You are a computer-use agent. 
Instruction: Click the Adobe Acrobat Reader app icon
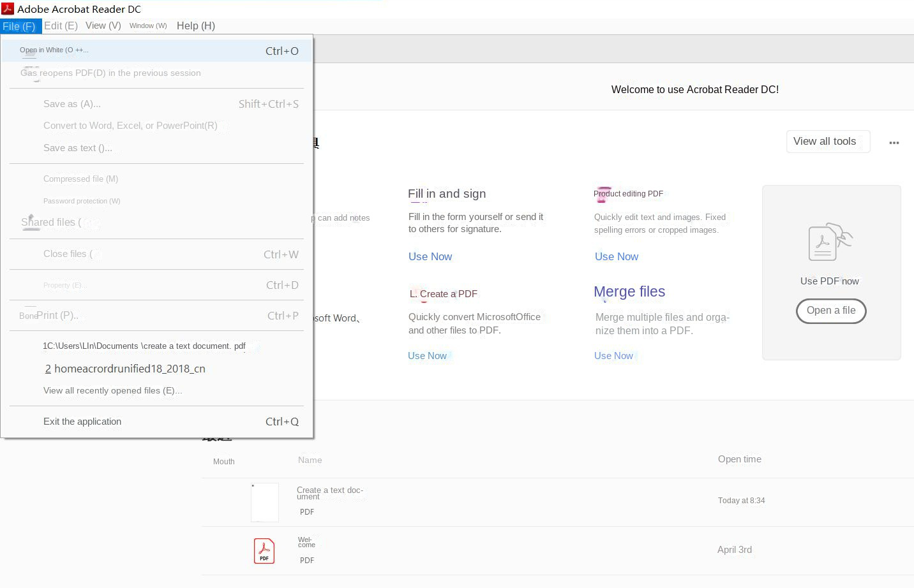pyautogui.click(x=8, y=8)
